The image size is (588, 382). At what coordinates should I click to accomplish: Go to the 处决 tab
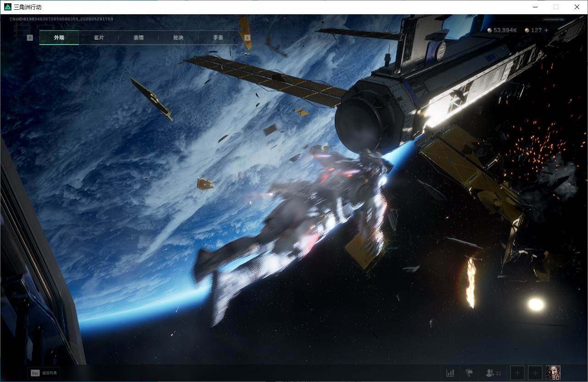pyautogui.click(x=178, y=38)
